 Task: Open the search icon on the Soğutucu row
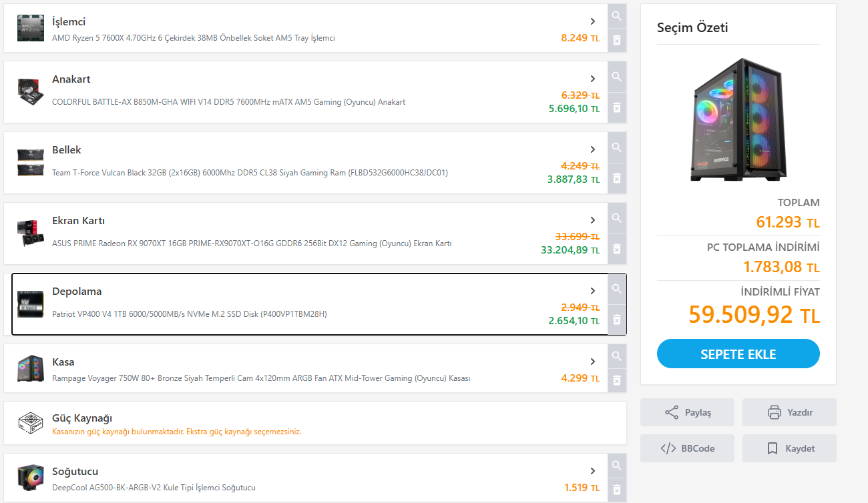click(617, 466)
